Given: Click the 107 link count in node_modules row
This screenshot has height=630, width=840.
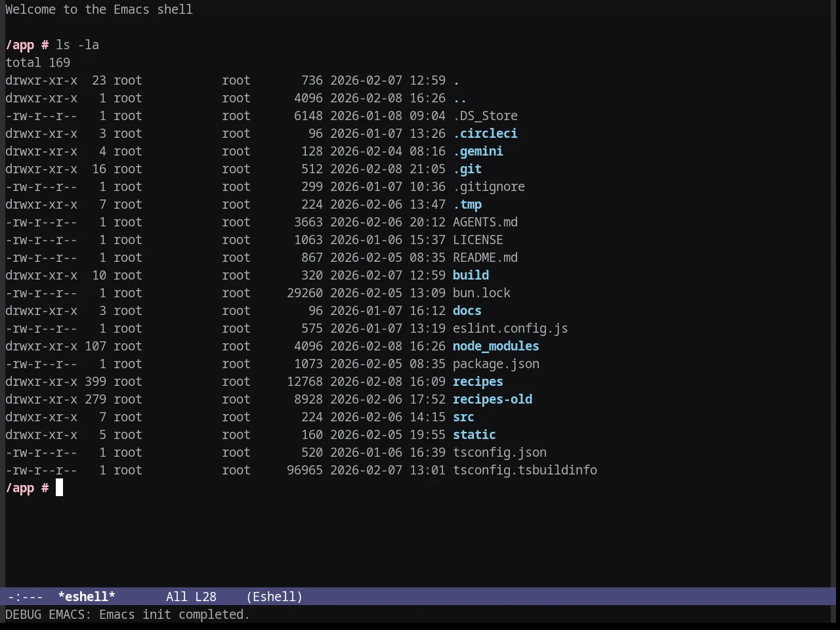Looking at the screenshot, I should click(x=95, y=346).
